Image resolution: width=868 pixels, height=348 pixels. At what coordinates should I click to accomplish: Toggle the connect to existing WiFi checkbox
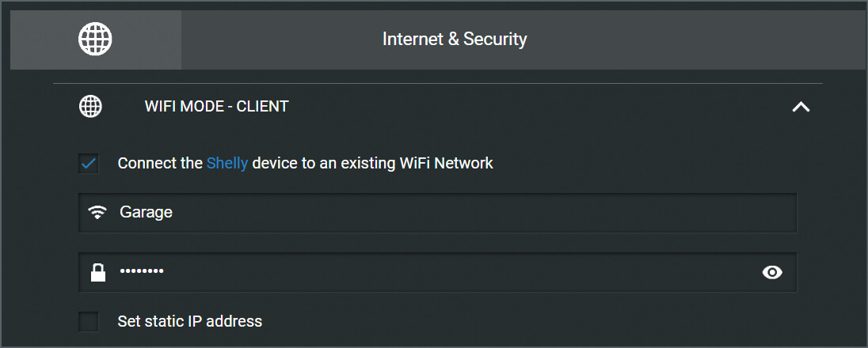(x=89, y=164)
